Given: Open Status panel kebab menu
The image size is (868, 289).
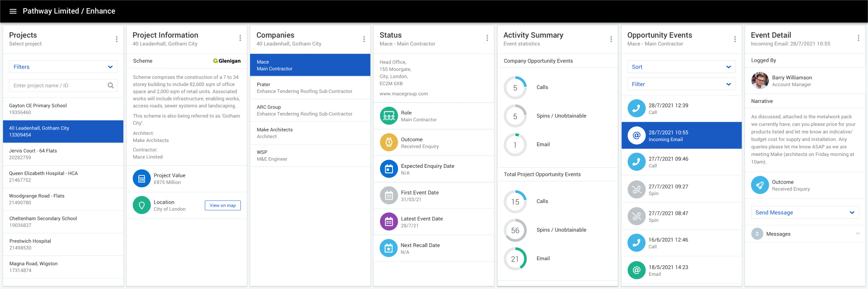Looking at the screenshot, I should (x=487, y=38).
